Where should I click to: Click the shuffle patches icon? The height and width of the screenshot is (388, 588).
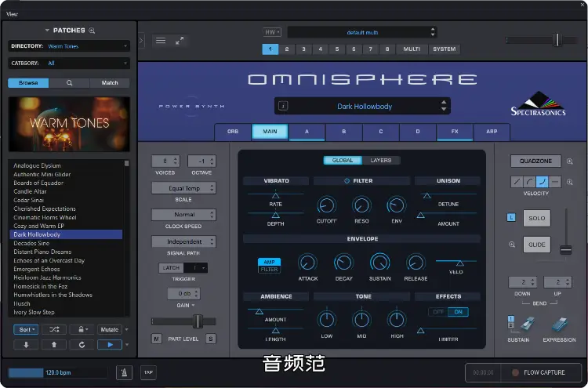tap(54, 329)
